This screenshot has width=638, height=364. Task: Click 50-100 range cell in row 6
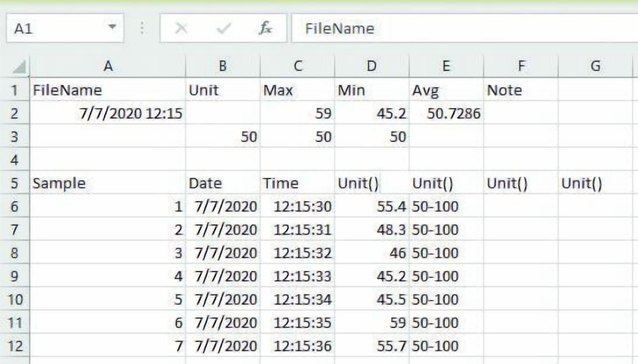(x=446, y=206)
